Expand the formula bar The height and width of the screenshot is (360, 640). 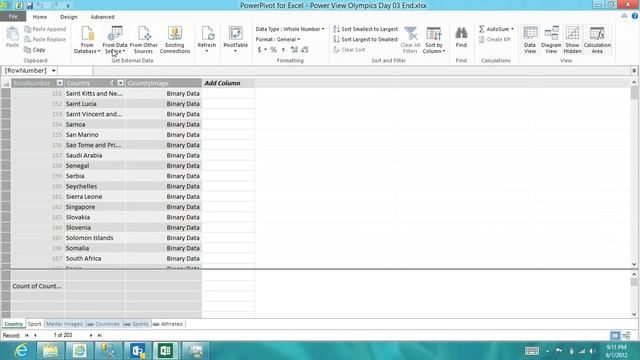click(x=634, y=71)
